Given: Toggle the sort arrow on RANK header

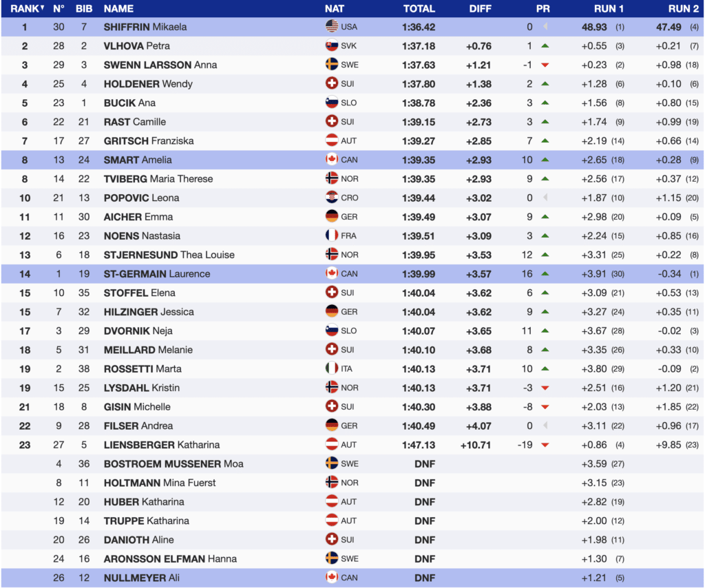Looking at the screenshot, I should click(42, 8).
